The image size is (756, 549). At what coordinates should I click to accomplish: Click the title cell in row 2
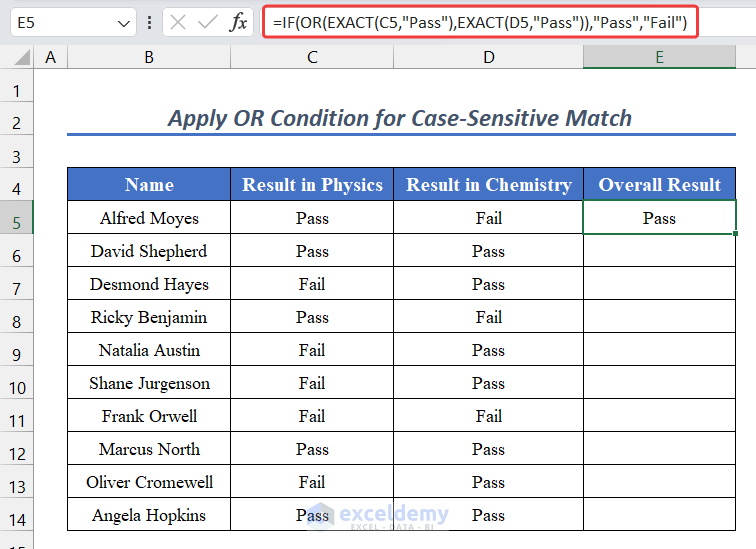pos(399,119)
